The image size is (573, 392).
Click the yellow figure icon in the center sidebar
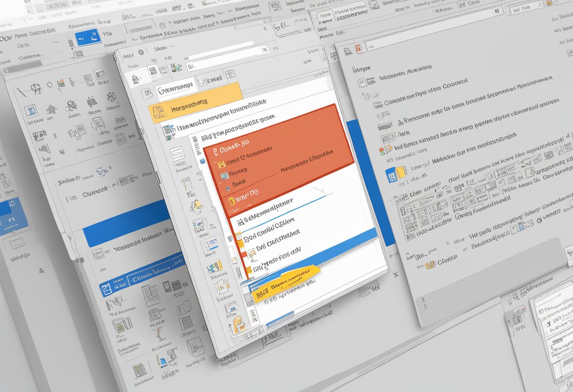coord(196,206)
